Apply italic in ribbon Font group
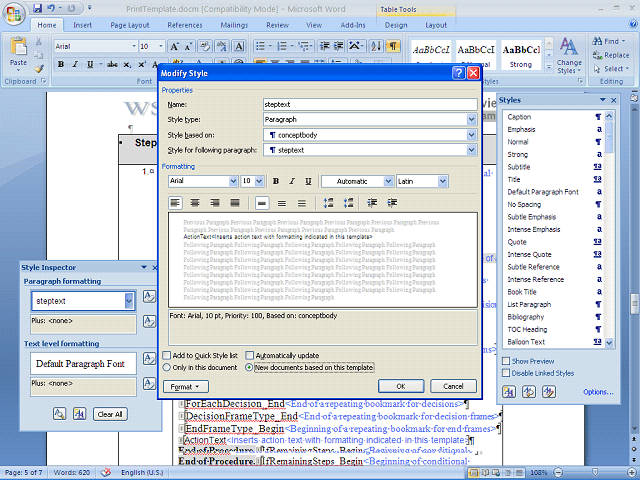The image size is (640, 480). pos(75,64)
